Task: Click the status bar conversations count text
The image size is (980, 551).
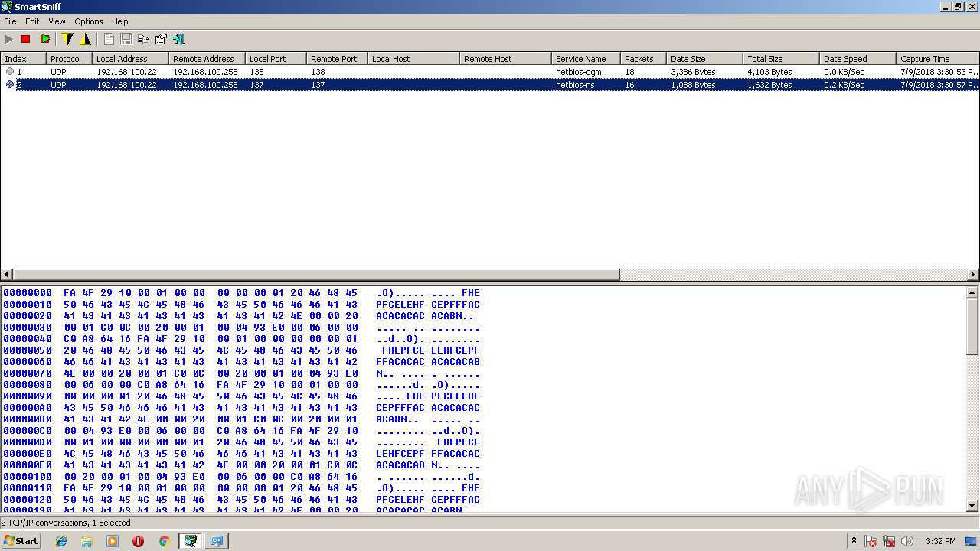Action: tap(66, 523)
